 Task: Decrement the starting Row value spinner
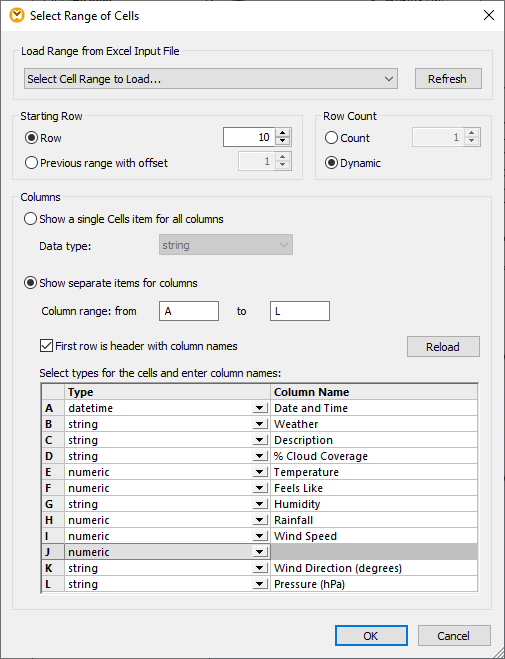[283, 142]
